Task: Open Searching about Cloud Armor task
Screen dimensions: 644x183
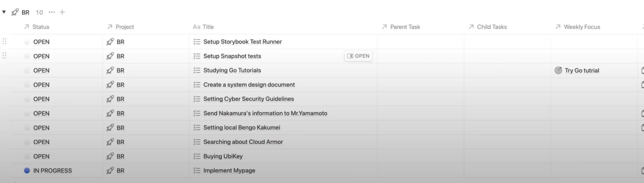Action: click(243, 142)
